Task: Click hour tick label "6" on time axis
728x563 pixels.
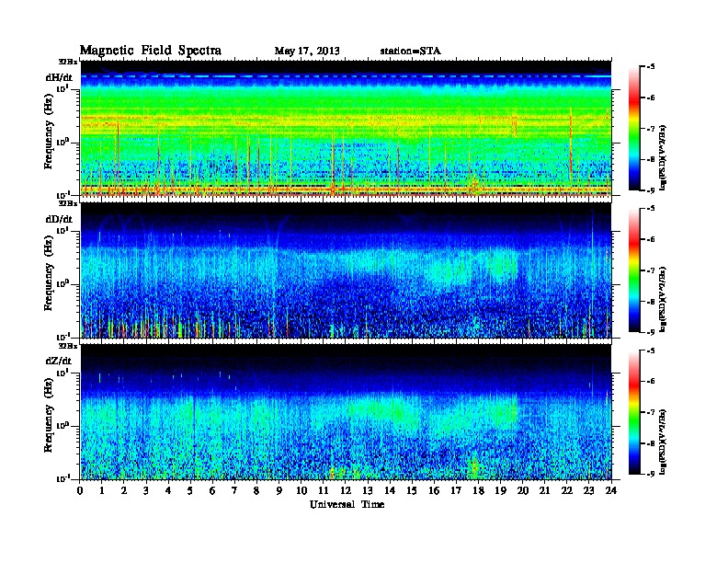Action: coord(212,490)
